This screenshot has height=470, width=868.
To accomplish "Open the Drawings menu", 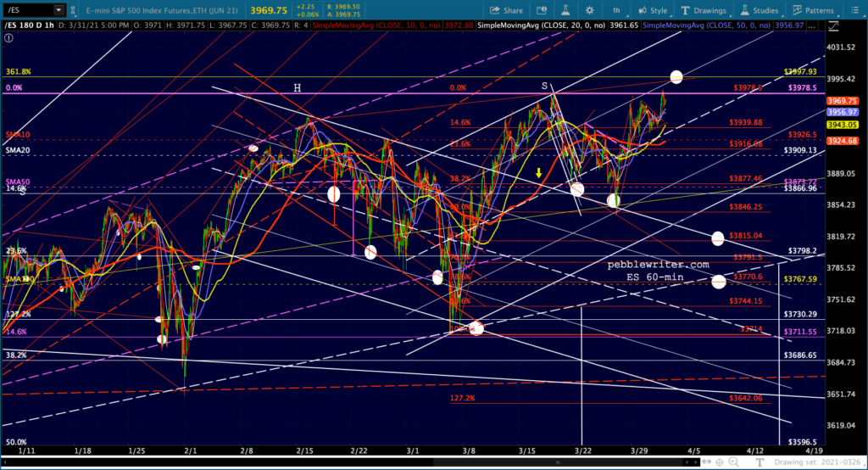I will coord(704,10).
